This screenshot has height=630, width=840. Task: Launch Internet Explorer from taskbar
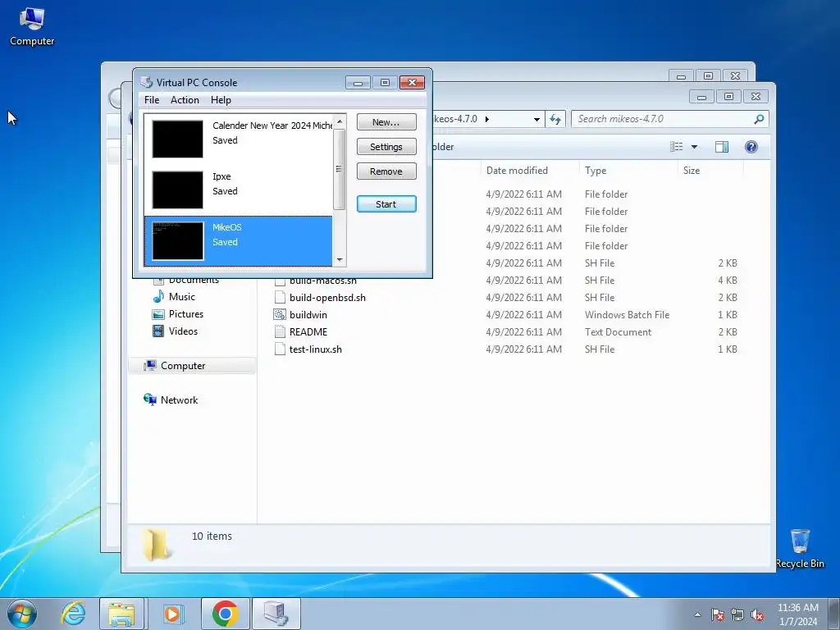(x=73, y=614)
